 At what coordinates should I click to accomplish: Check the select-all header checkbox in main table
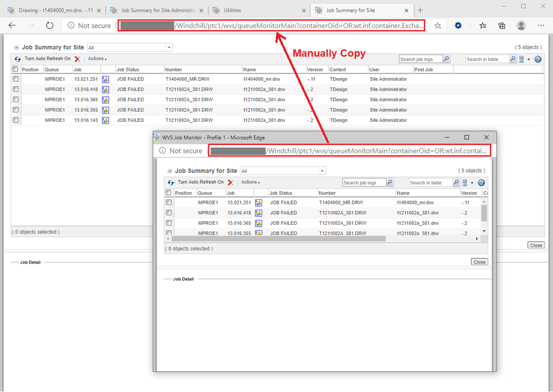16,69
